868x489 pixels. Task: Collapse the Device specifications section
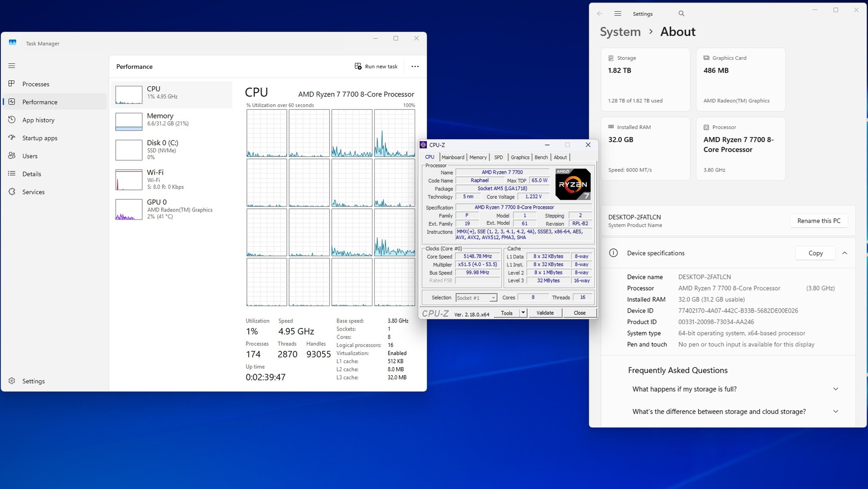pyautogui.click(x=845, y=253)
